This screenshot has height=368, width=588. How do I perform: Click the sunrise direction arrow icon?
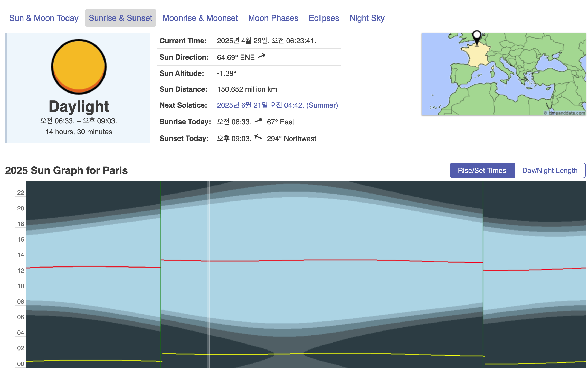pos(258,121)
